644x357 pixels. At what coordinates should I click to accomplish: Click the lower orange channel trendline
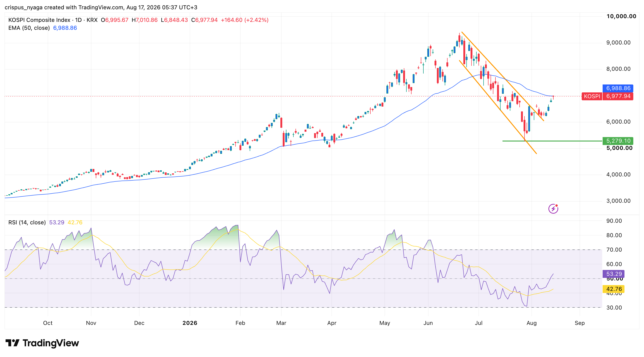[x=498, y=107]
